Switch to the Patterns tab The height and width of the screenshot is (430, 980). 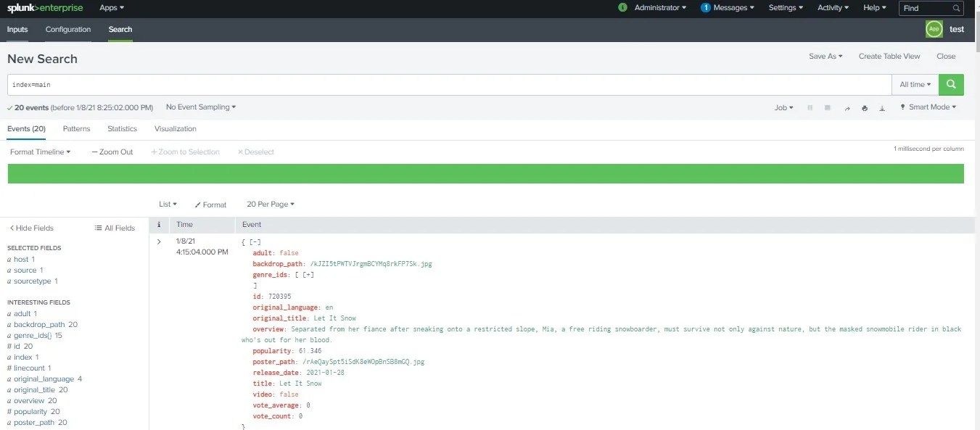[x=77, y=128]
